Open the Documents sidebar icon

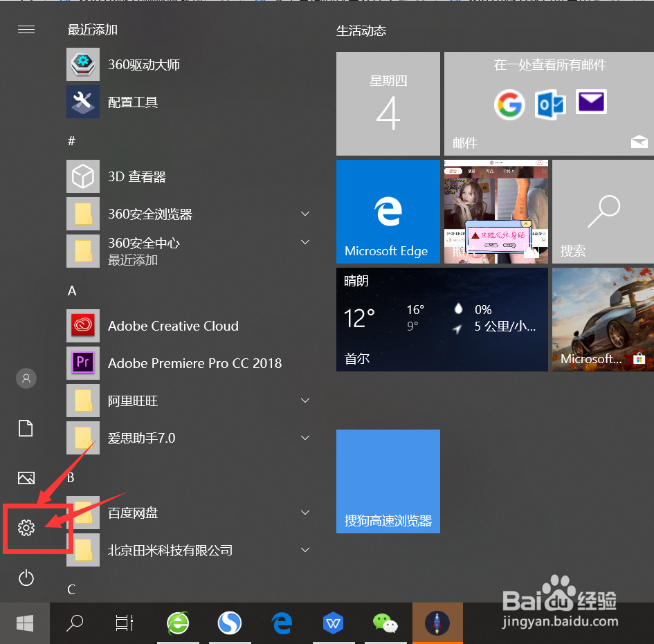[26, 428]
